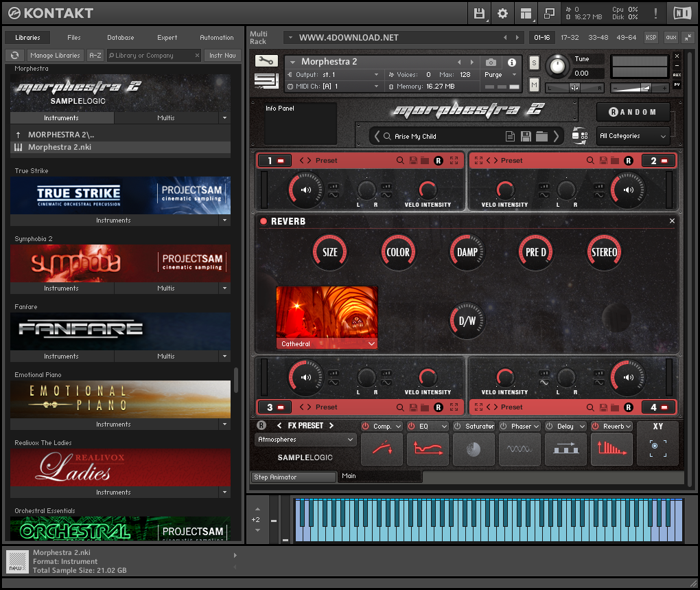
Task: Solo the instrument with S button
Action: (x=534, y=63)
